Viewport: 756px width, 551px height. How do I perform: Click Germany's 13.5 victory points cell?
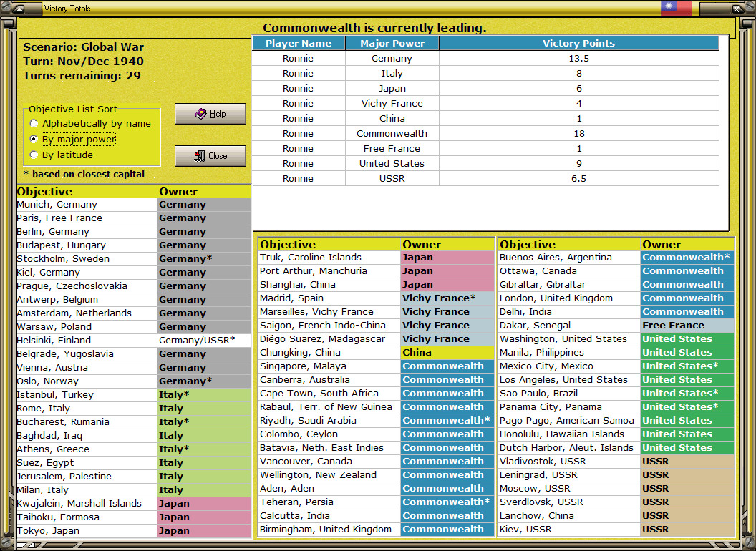coord(579,59)
